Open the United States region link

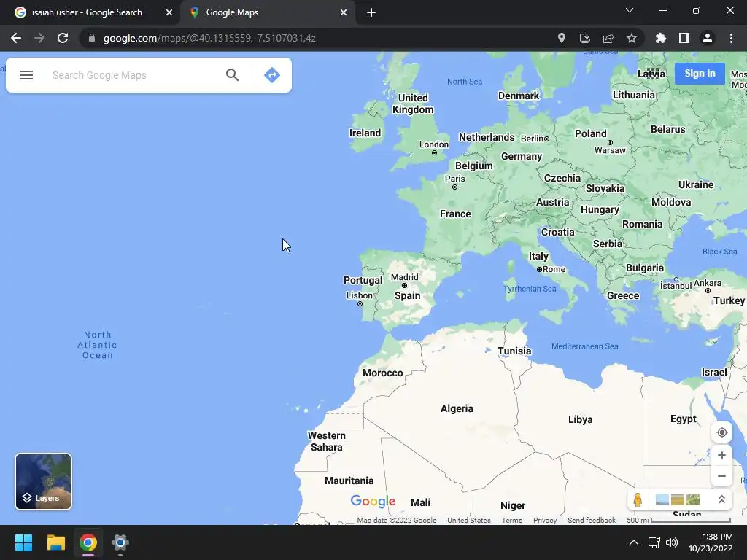tap(469, 520)
